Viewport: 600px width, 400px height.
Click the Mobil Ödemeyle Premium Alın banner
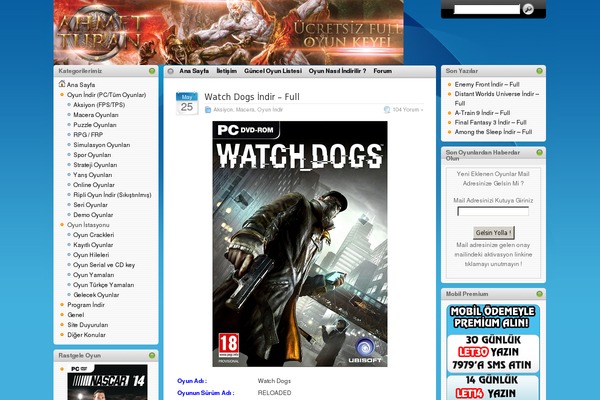point(493,352)
